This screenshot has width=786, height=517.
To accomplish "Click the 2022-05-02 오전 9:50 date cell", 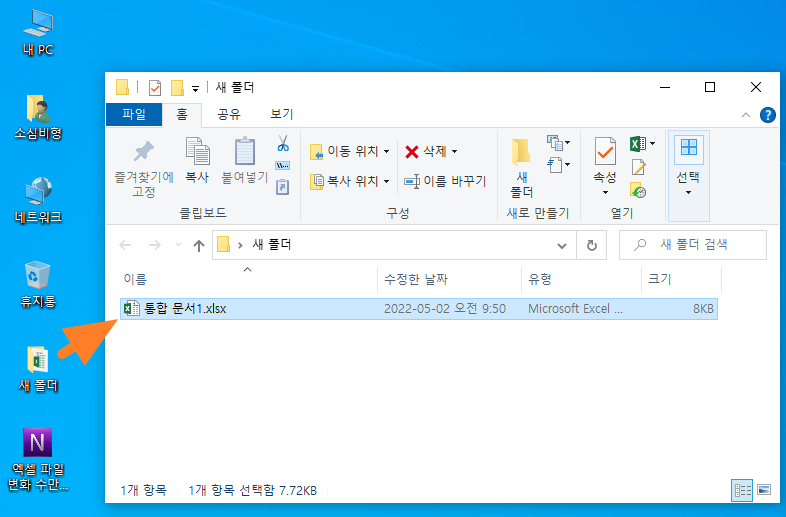I will pos(445,309).
